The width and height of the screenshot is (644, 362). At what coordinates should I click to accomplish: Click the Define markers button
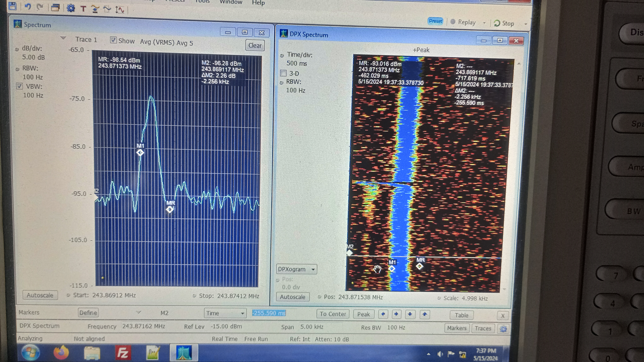click(x=88, y=312)
